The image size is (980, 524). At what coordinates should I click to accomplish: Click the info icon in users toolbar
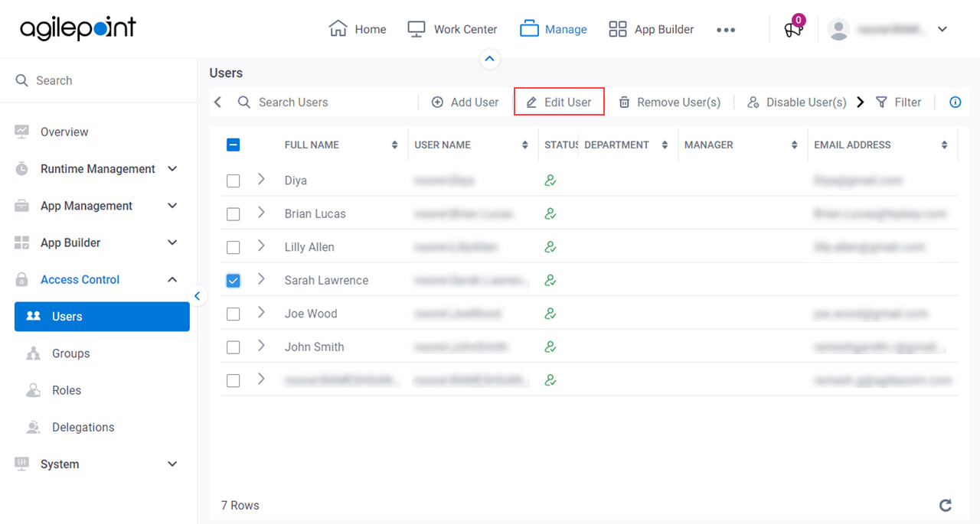coord(955,102)
